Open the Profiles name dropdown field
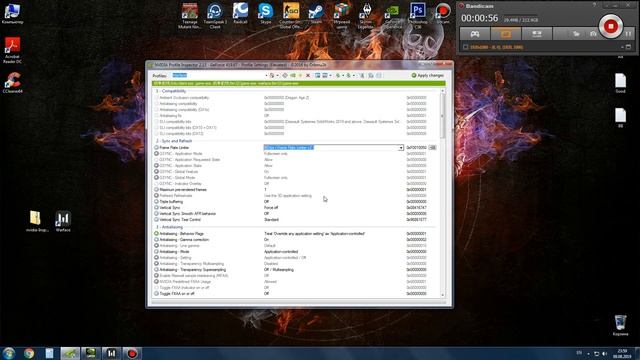640x360 pixels. (x=220, y=76)
